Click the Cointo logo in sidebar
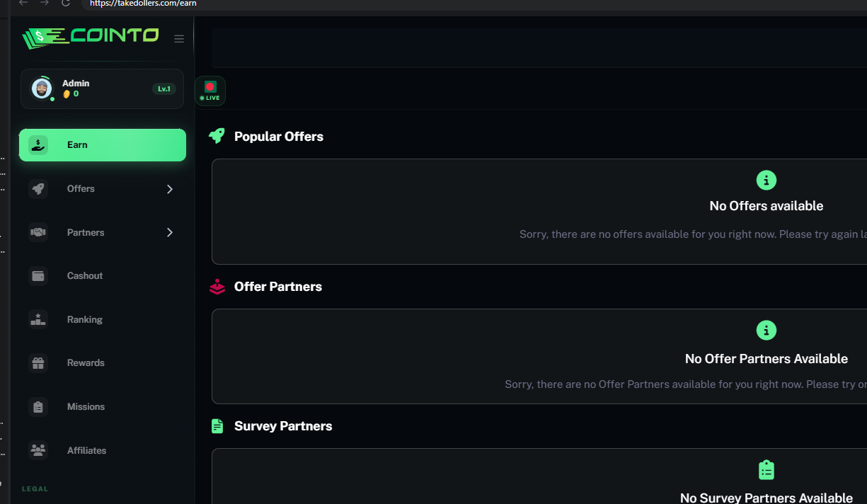The image size is (867, 504). point(90,38)
